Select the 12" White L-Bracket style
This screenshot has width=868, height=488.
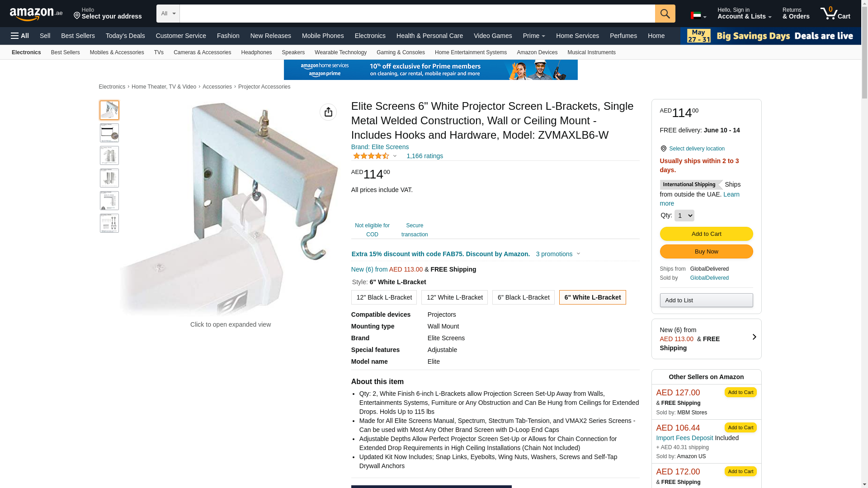point(454,297)
